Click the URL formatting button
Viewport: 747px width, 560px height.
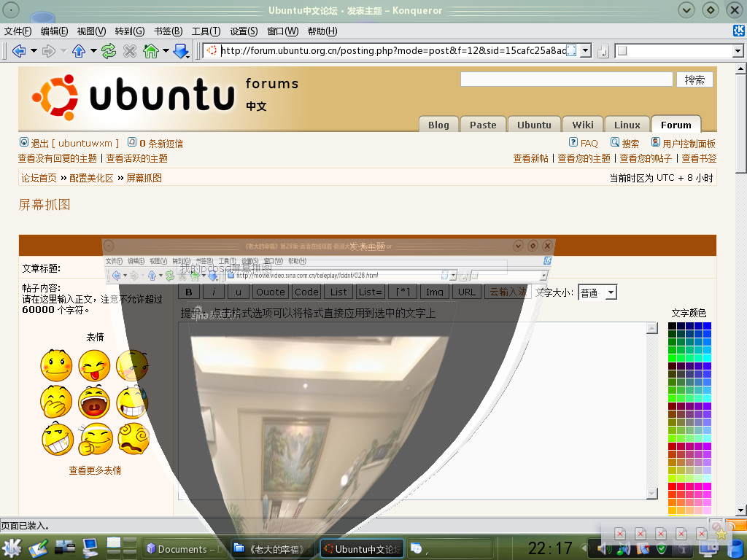point(466,292)
